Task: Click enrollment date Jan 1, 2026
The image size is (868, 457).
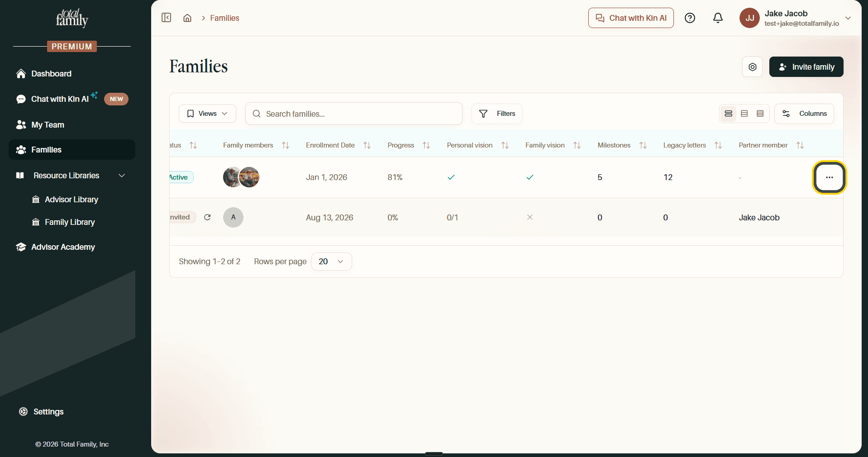Action: [327, 177]
